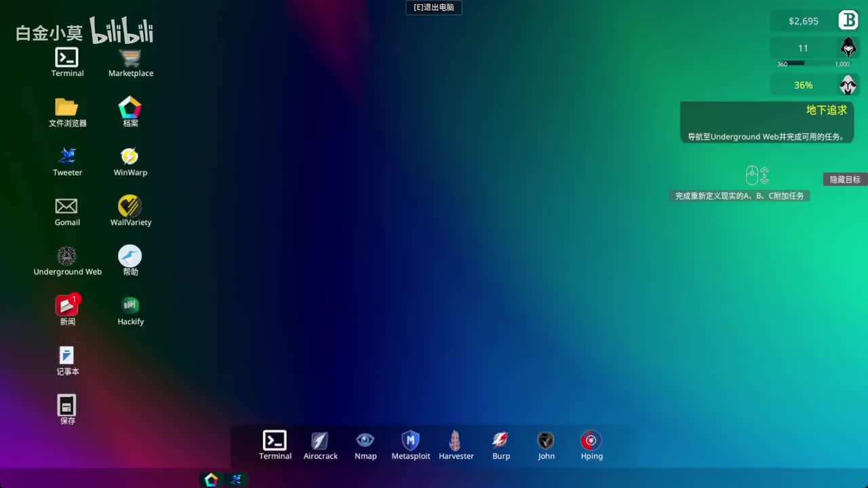868x488 pixels.
Task: Open the Marketplace shopping cart icon
Action: [x=130, y=58]
